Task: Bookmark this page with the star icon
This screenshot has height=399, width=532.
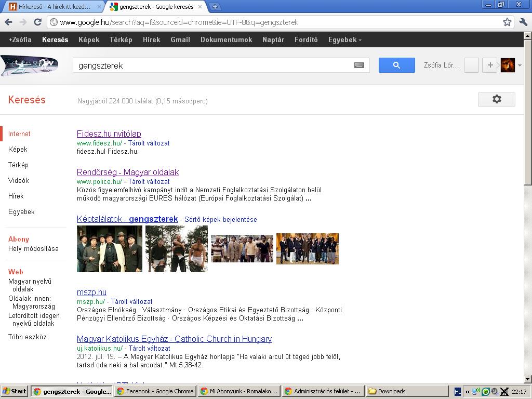Action: [x=507, y=22]
